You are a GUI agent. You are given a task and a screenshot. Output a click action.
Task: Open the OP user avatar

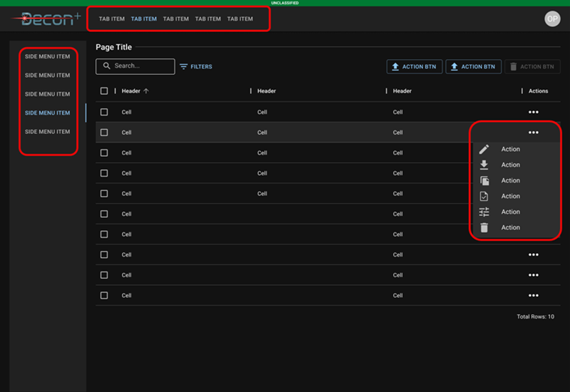click(551, 19)
